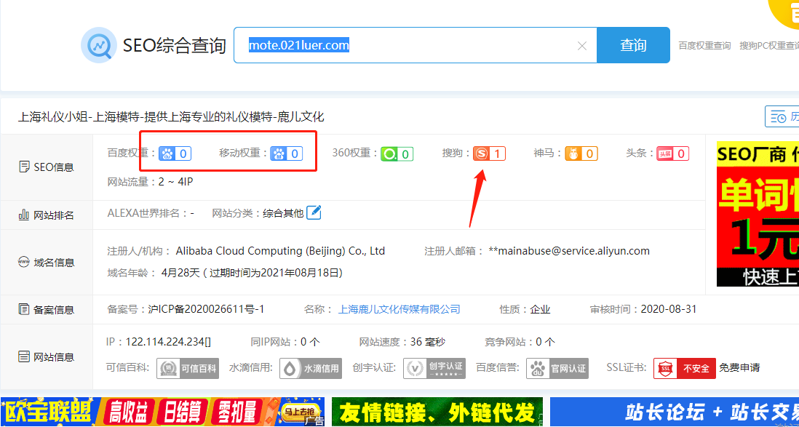Click the 同IP网站 0 个 value
This screenshot has height=427, width=799.
click(x=310, y=342)
